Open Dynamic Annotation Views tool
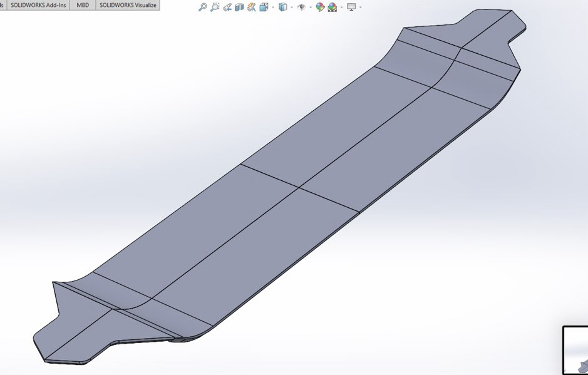This screenshot has height=375, width=588. pos(251,8)
